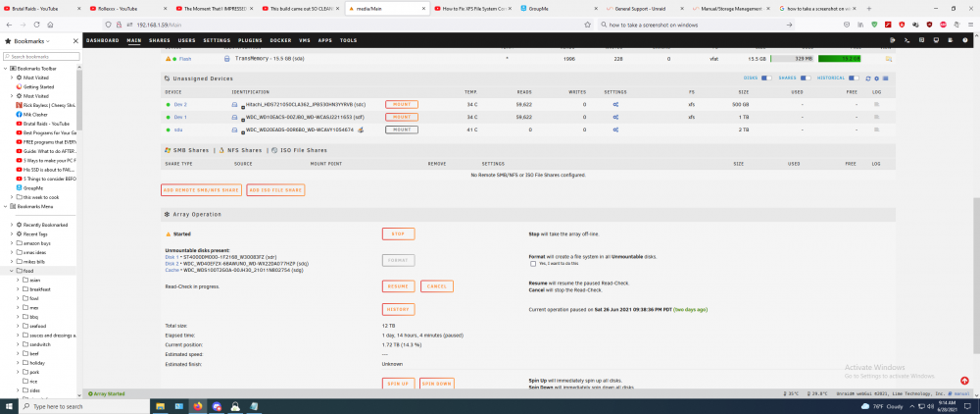980x414 pixels.
Task: Toggle the SHARES switch
Action: tap(806, 78)
